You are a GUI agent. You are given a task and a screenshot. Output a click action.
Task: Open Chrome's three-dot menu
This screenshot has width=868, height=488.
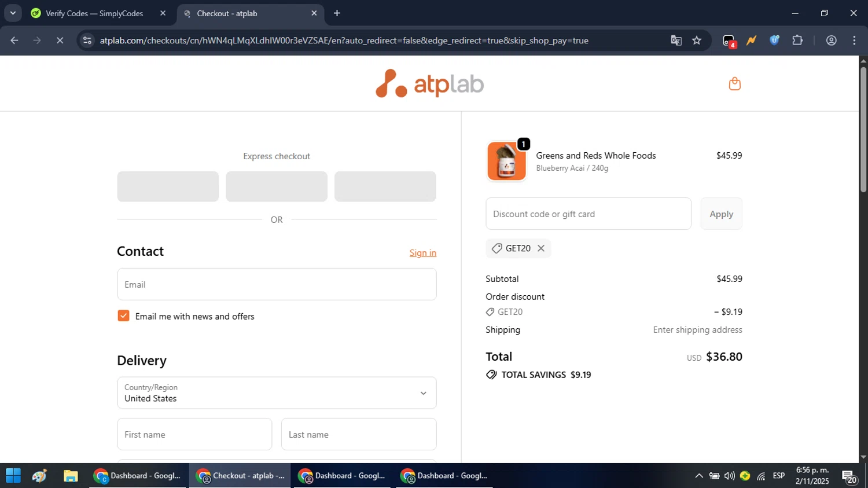click(854, 41)
